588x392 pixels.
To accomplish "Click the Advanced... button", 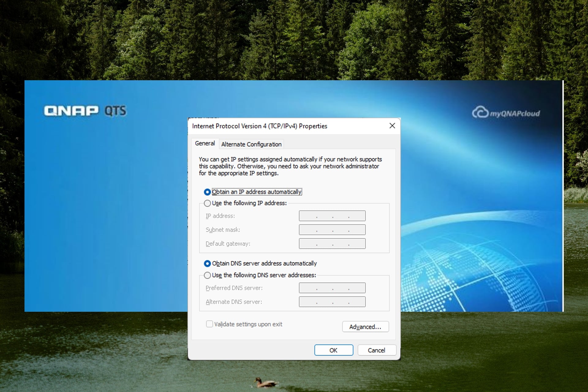I will pyautogui.click(x=365, y=327).
